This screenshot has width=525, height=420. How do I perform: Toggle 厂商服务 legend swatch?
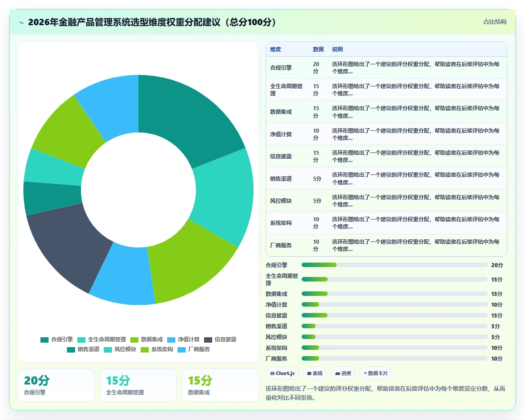tap(182, 350)
